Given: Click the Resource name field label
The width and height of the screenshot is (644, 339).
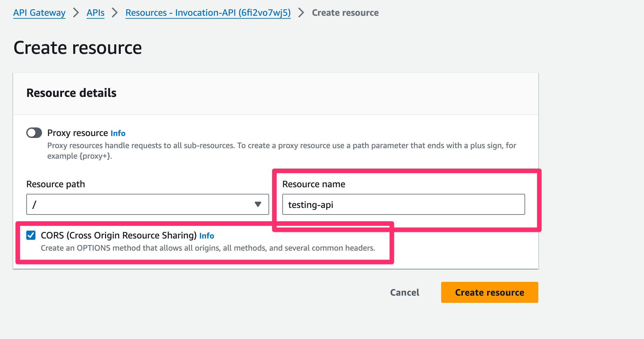Looking at the screenshot, I should [313, 184].
